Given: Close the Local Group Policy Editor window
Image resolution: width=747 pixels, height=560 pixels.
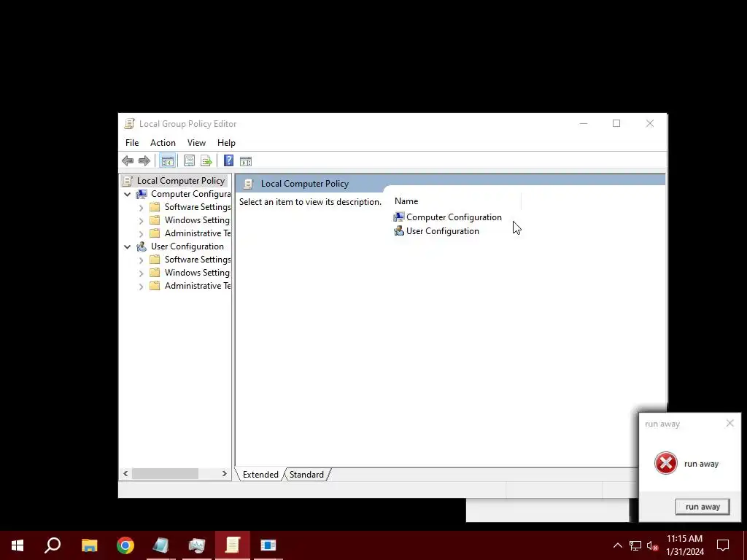Looking at the screenshot, I should tap(650, 124).
